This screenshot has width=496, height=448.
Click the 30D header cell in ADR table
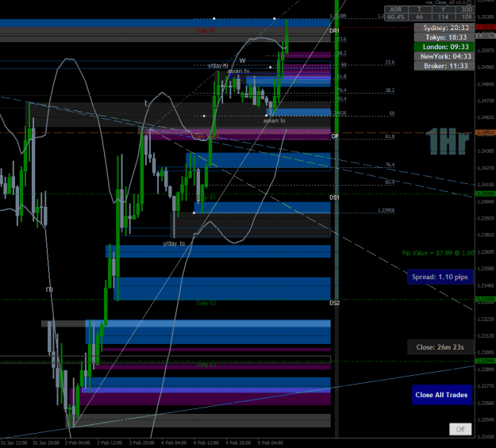tap(465, 10)
